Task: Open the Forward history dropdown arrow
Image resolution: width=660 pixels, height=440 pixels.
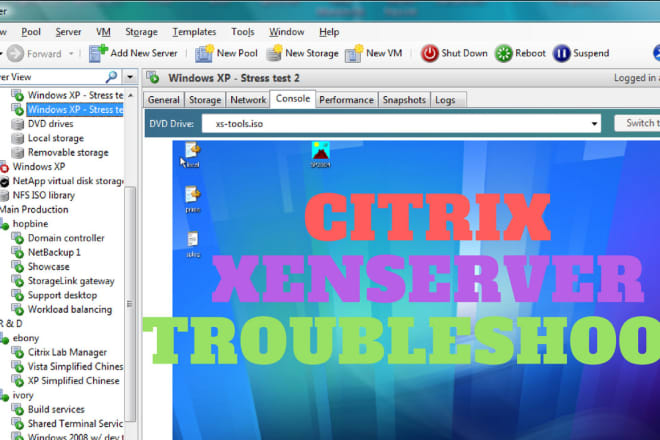Action: coord(71,53)
